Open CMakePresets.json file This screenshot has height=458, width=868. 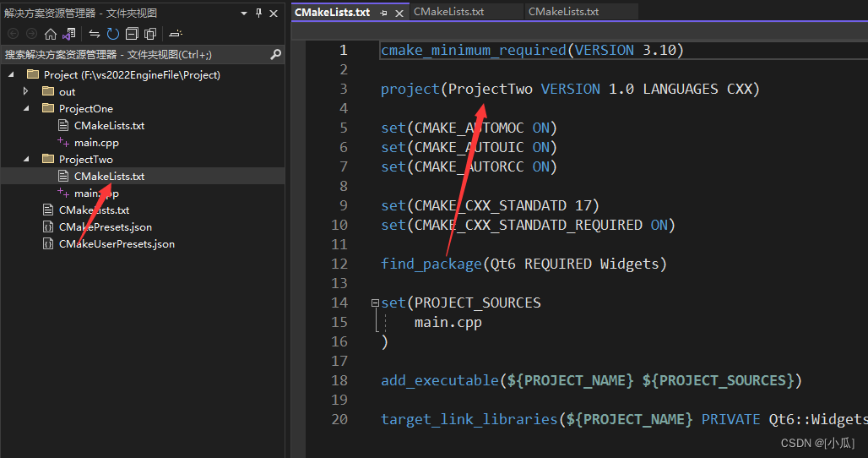(106, 227)
